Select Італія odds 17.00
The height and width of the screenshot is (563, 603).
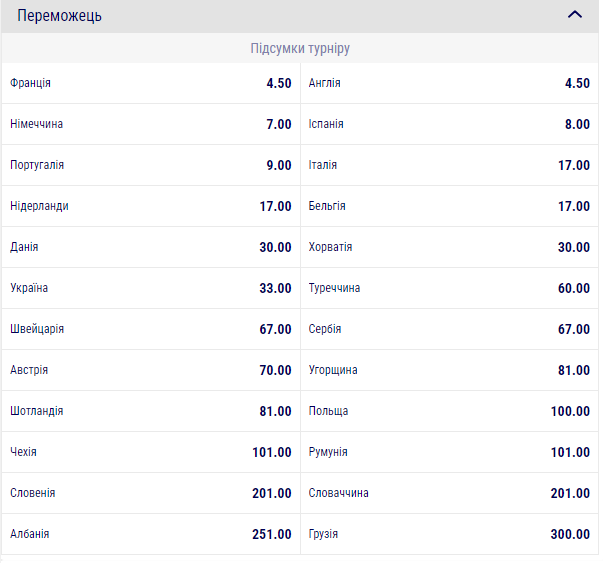coord(449,165)
